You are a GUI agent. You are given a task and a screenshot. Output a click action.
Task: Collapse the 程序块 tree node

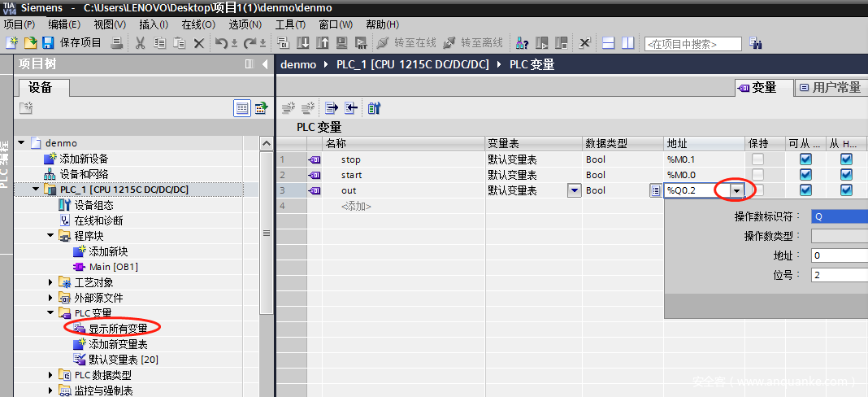coord(51,236)
